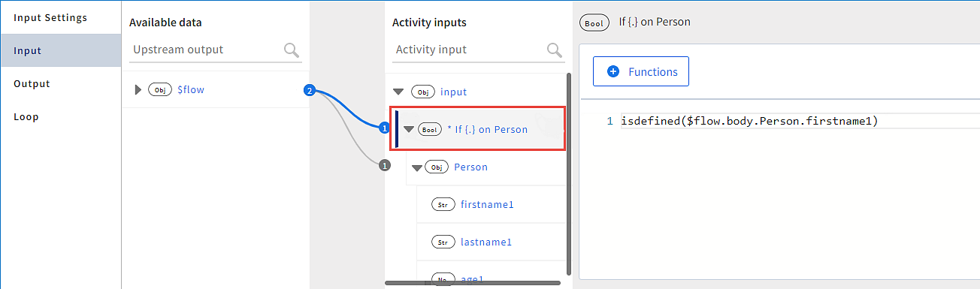Click the blue mapping connector node labeled 2

coord(309,91)
